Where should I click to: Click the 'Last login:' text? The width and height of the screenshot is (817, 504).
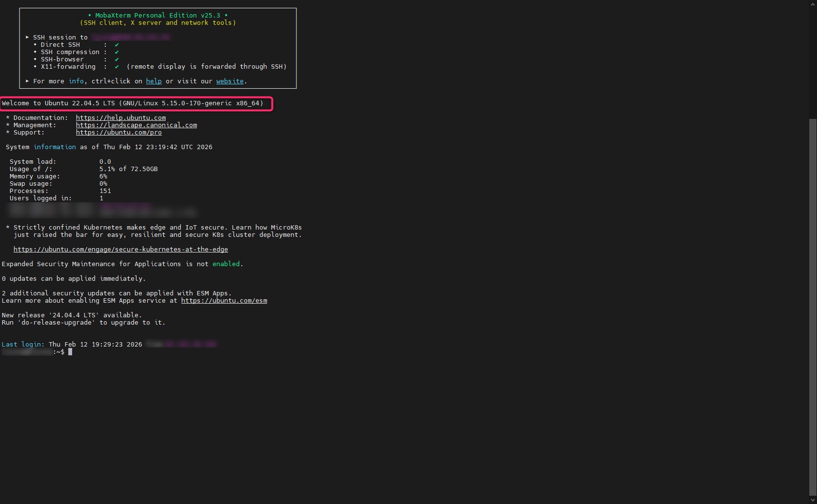22,345
